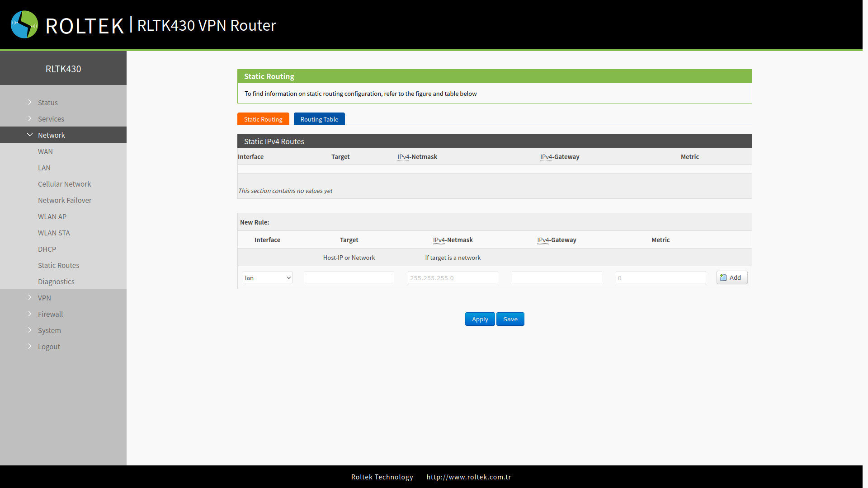Open Cellular Network settings
Image resolution: width=868 pixels, height=488 pixels.
pyautogui.click(x=64, y=184)
